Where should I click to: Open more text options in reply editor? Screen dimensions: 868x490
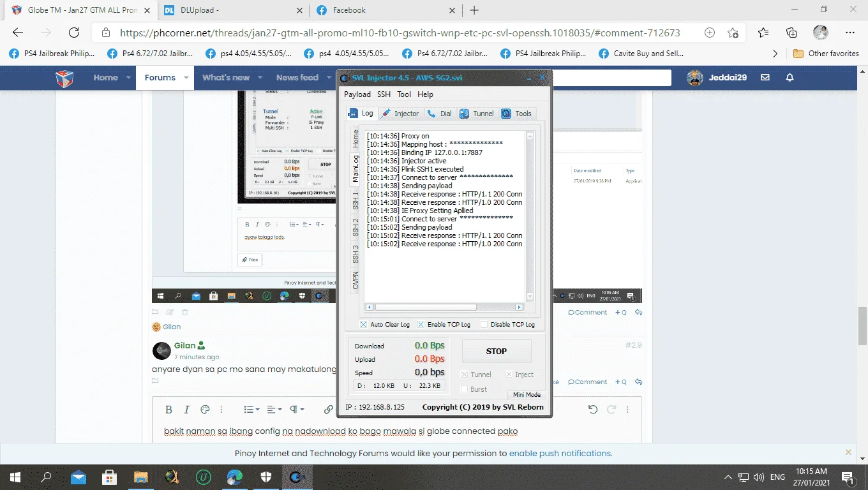click(x=221, y=410)
